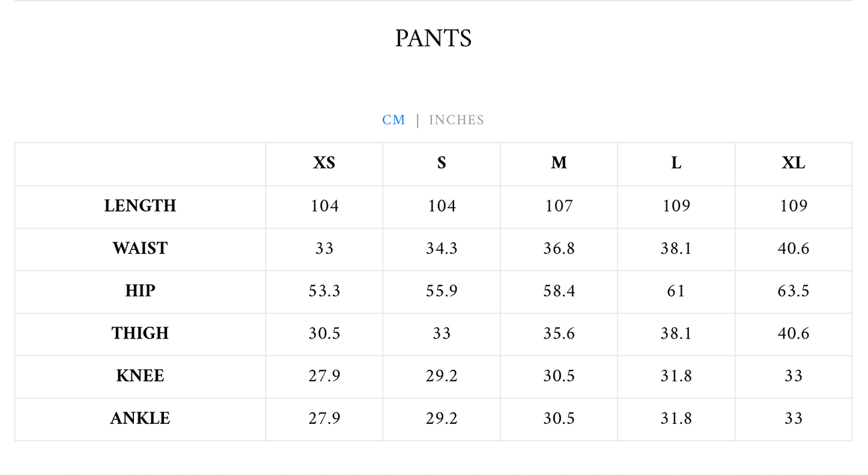Click the LENGTH row label
Viewport: 868px width, 475px height.
(140, 206)
